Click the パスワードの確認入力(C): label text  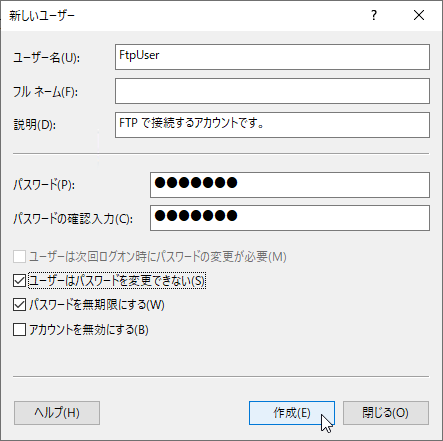(x=73, y=219)
